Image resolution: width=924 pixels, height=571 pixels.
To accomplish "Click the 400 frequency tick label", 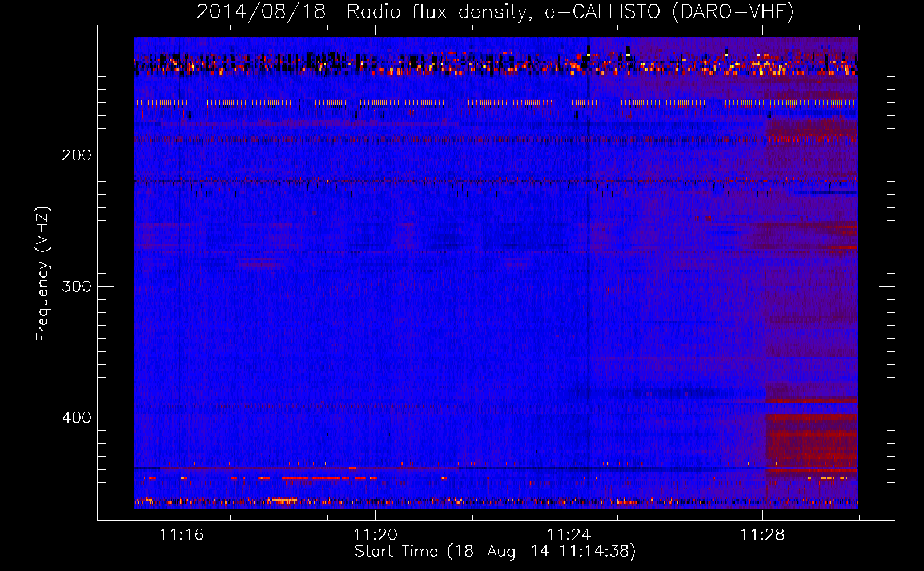I will (77, 417).
